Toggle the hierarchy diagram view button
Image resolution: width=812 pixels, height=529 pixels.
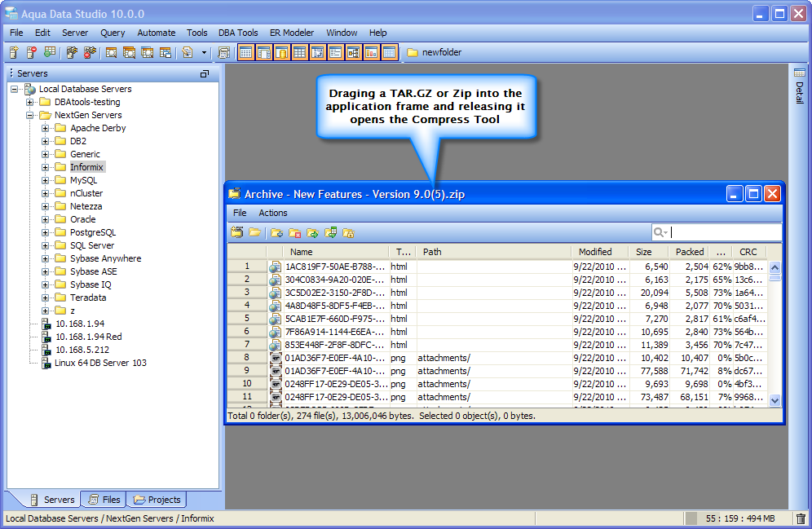click(354, 52)
